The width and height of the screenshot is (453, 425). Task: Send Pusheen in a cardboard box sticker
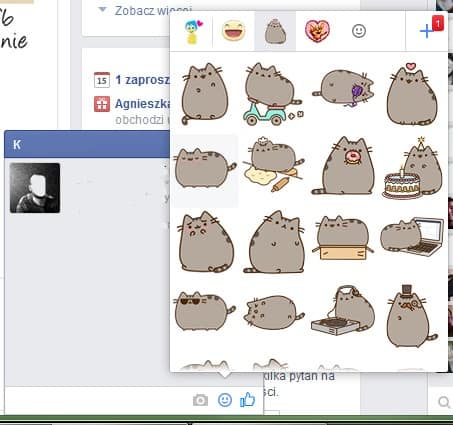point(343,238)
